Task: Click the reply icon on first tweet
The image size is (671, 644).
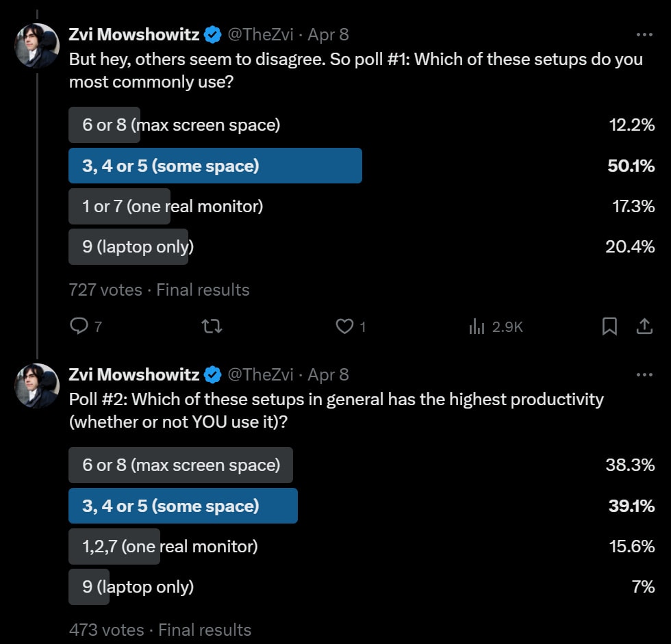Action: click(79, 327)
